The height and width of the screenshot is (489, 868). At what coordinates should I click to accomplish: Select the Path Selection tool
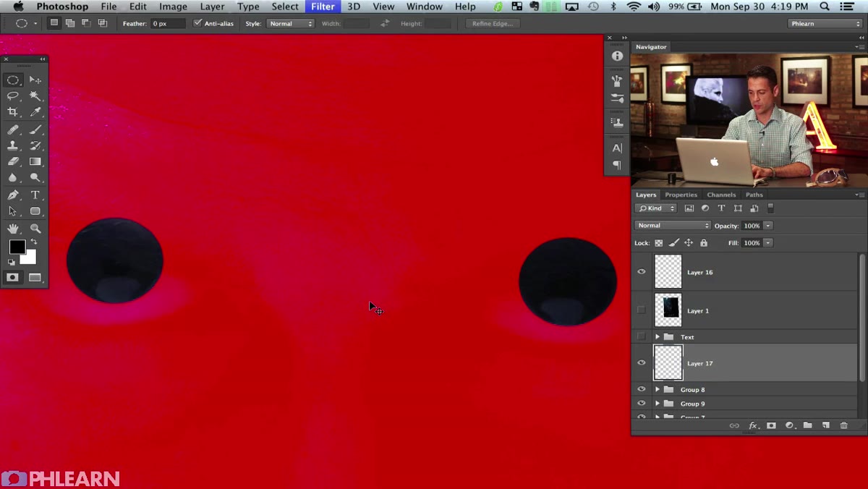pos(13,211)
